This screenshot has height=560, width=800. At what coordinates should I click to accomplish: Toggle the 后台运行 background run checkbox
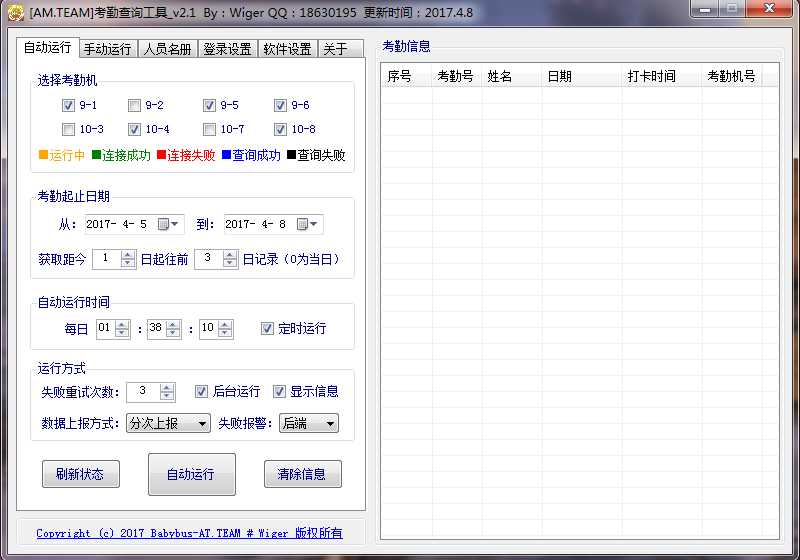(x=201, y=392)
